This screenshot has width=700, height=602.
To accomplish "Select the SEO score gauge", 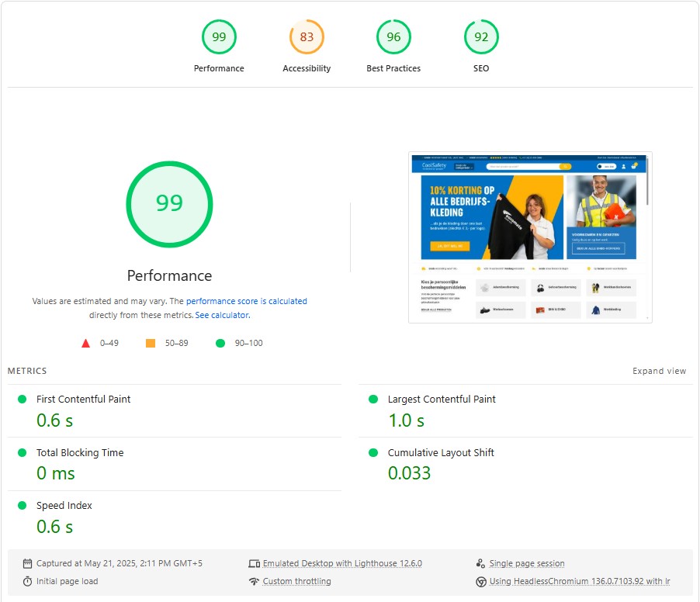I will tap(481, 36).
